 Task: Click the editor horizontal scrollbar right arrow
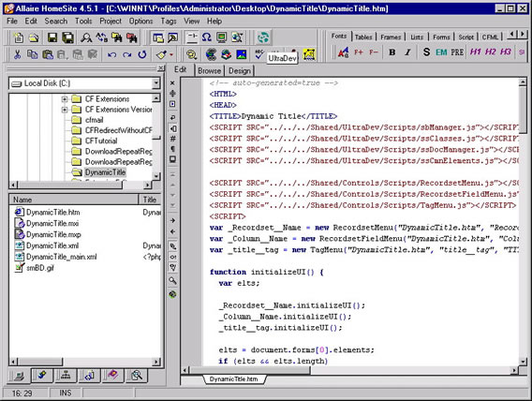point(515,370)
